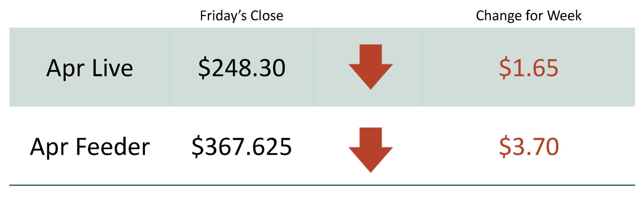
Task: Click the word "Feeder" in the second row
Action: [113, 147]
